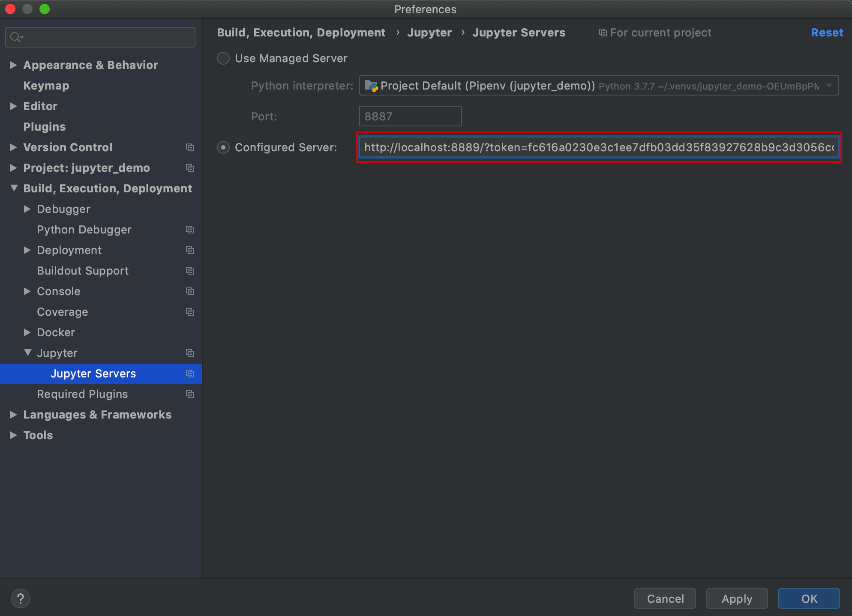
Task: Expand Languages & Frameworks section
Action: 13,415
